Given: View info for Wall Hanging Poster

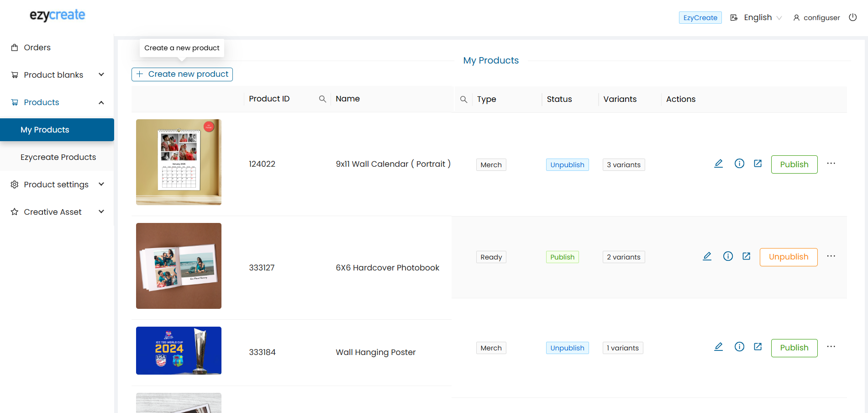Looking at the screenshot, I should pos(739,347).
